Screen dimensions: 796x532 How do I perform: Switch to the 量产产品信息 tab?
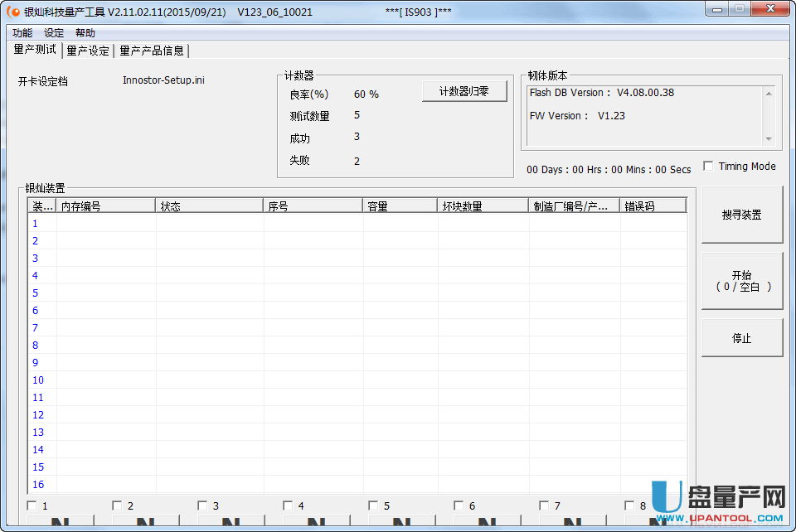pyautogui.click(x=152, y=51)
